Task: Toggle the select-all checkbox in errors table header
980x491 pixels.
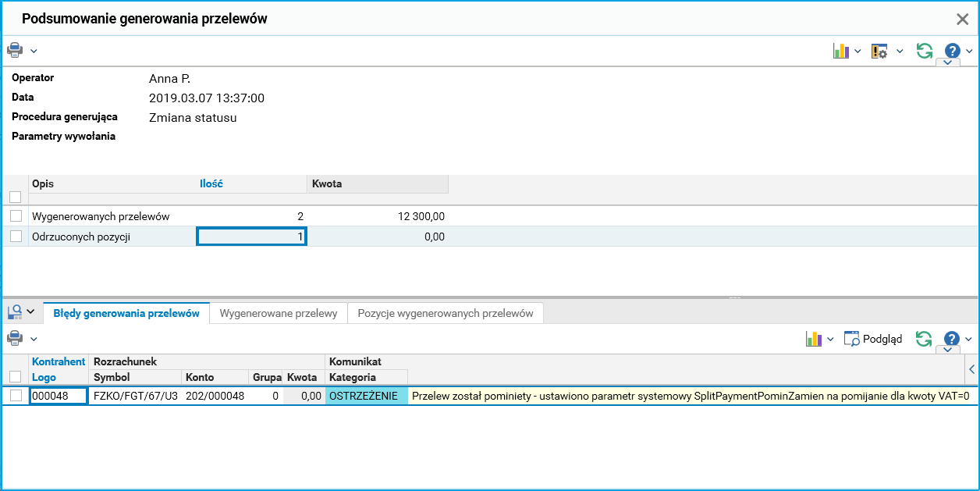Action: [x=16, y=377]
